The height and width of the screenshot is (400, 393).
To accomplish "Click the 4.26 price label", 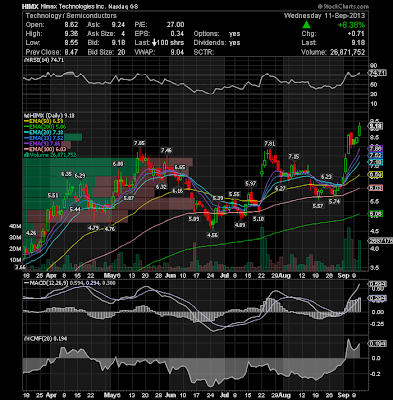I will coord(31,233).
